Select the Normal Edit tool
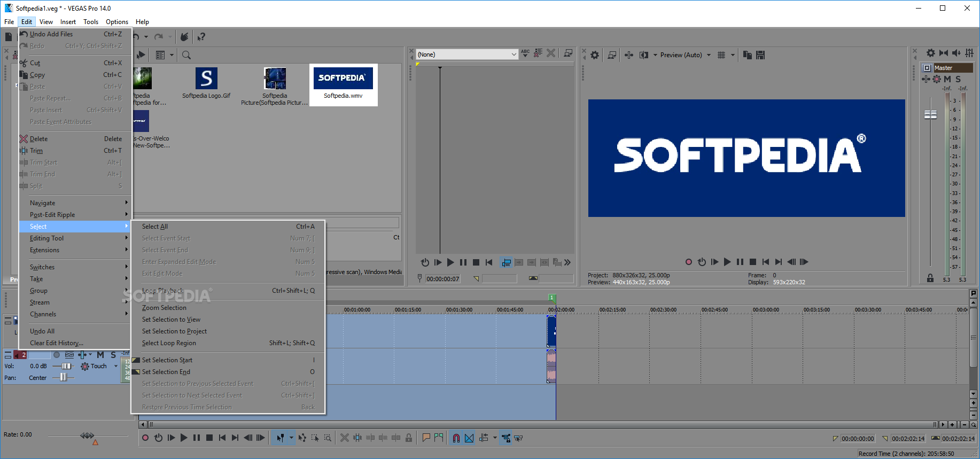The image size is (980, 459). (x=280, y=438)
